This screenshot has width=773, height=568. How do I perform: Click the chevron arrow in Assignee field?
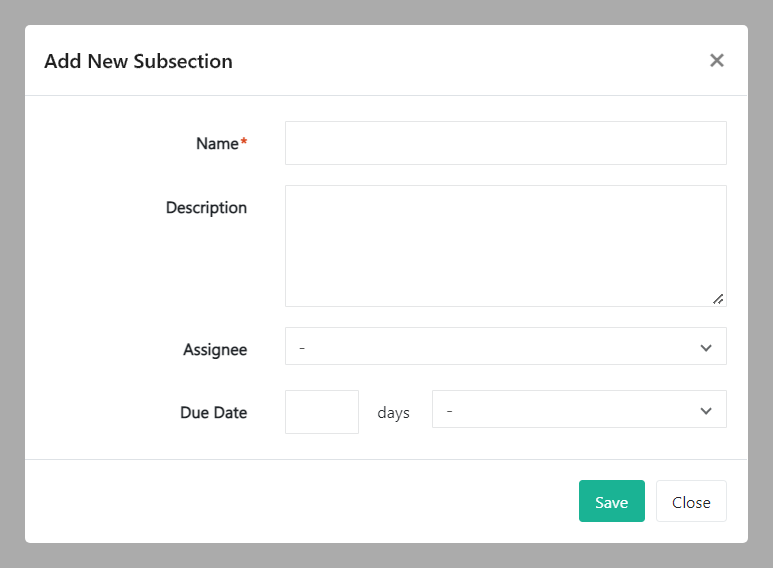(x=706, y=348)
